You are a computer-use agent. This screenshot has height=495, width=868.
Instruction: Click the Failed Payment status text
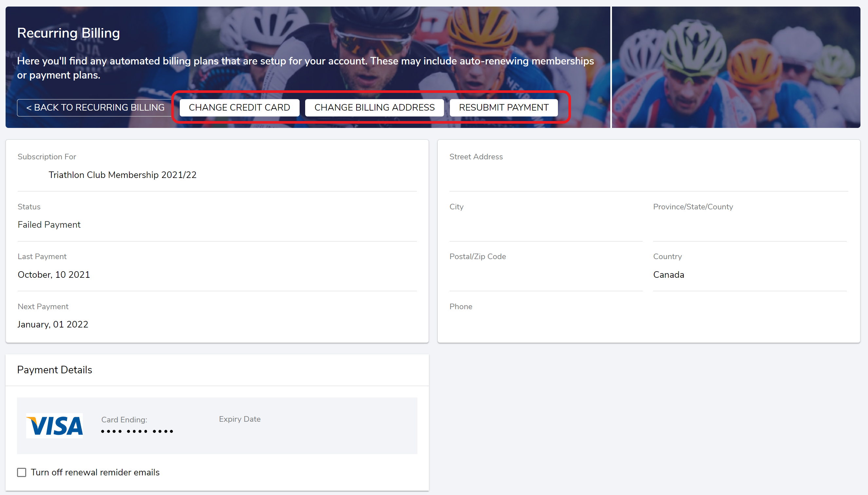[49, 225]
